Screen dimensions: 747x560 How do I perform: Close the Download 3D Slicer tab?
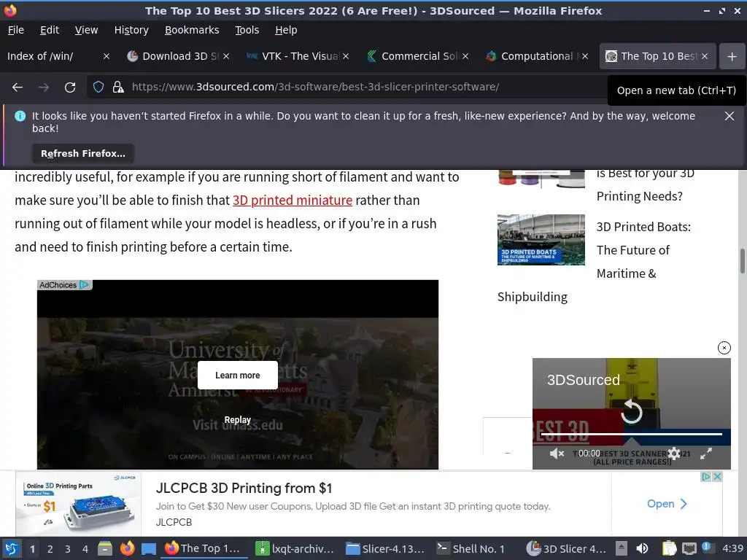tap(226, 56)
